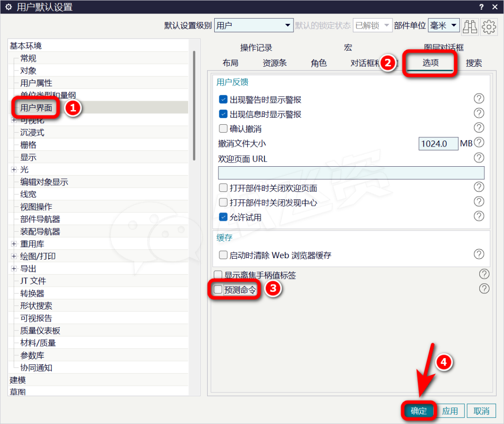Screen dimensions: 504x424
Task: Enable the 确认撤消 checkbox
Action: pyautogui.click(x=223, y=128)
